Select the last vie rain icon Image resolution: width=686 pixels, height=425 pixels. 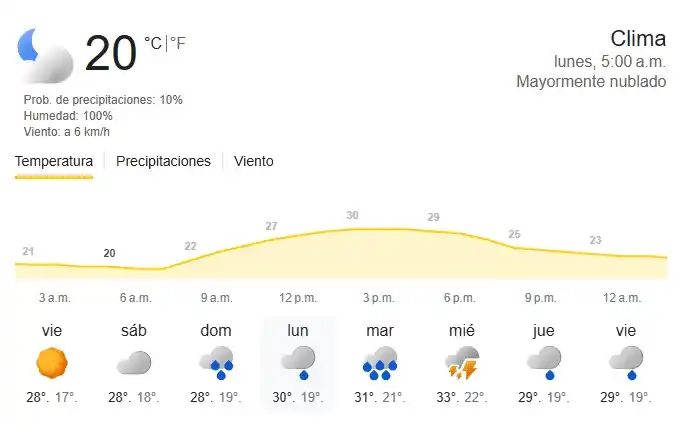pyautogui.click(x=626, y=362)
